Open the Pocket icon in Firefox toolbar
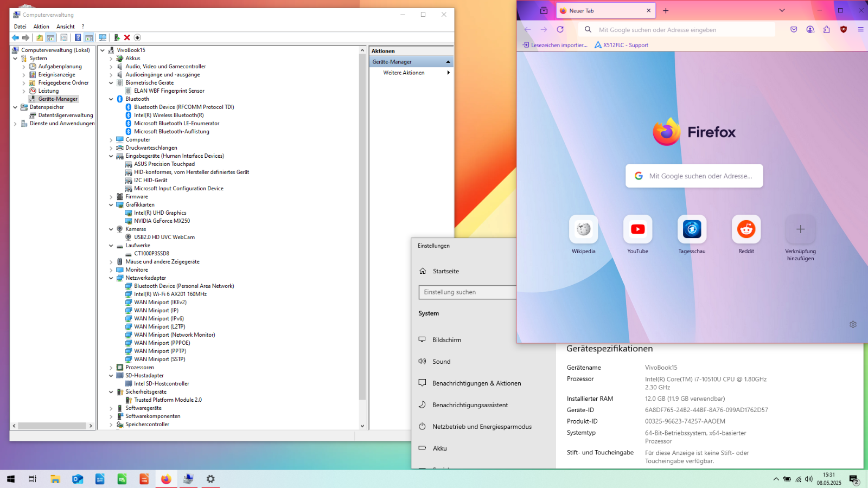This screenshot has height=488, width=868. point(794,29)
